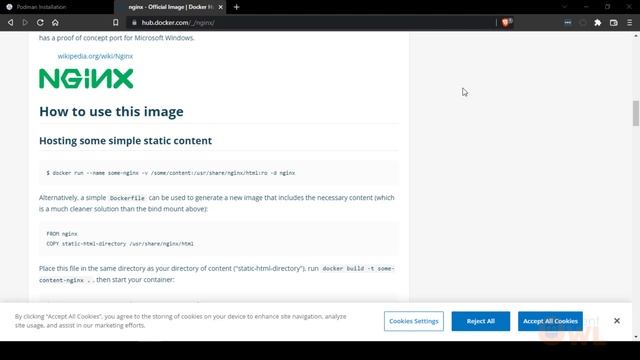The height and width of the screenshot is (360, 640).
Task: Open the browser home page icon
Action: (x=55, y=23)
